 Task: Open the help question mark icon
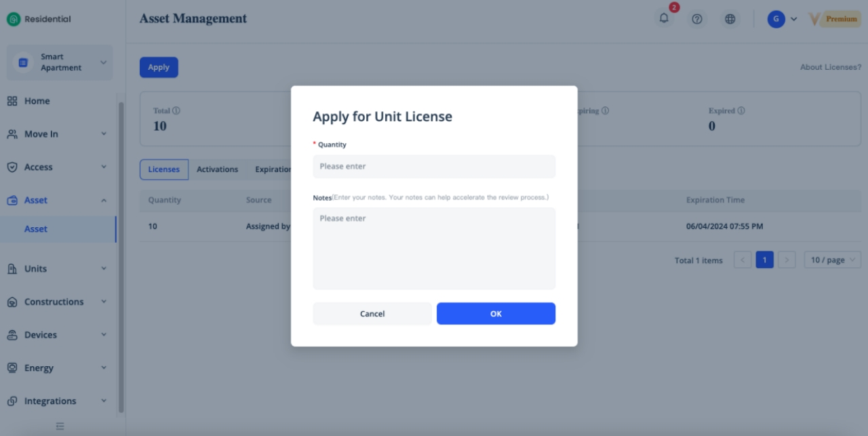696,19
